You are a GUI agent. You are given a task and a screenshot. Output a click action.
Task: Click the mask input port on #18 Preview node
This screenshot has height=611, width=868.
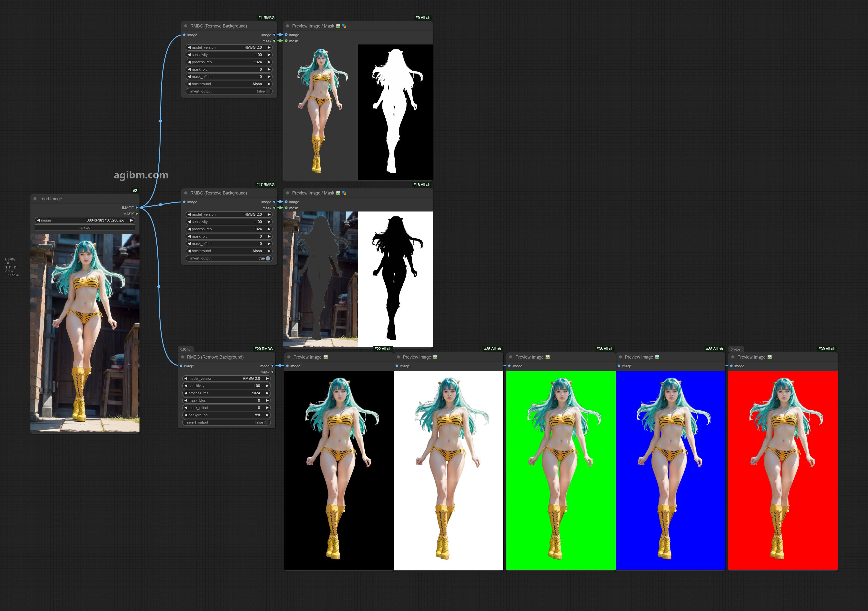[286, 208]
